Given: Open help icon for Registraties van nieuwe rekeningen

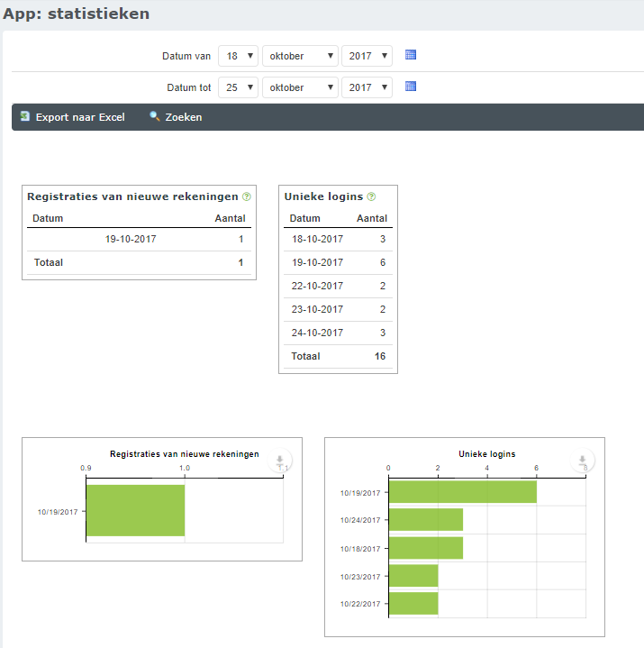Looking at the screenshot, I should click(x=247, y=196).
